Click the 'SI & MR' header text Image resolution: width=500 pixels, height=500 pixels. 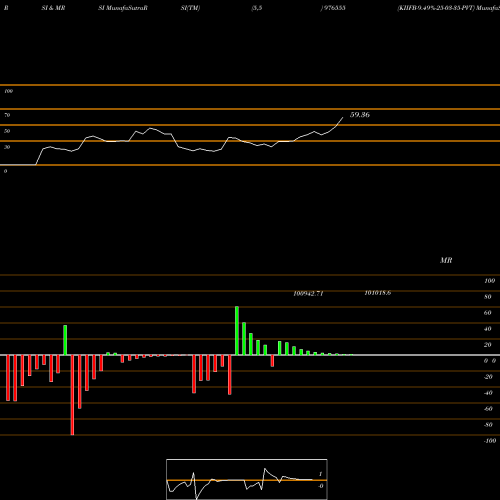[53, 8]
